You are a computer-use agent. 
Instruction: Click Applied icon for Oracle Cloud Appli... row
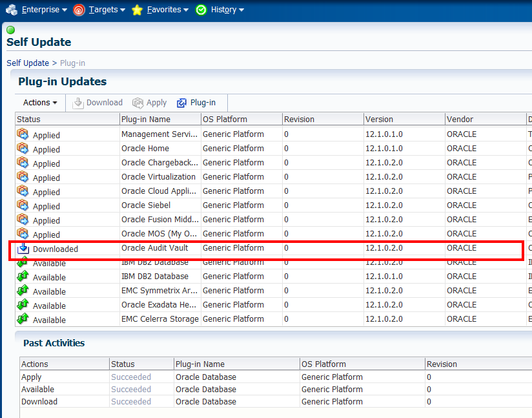[x=23, y=191]
